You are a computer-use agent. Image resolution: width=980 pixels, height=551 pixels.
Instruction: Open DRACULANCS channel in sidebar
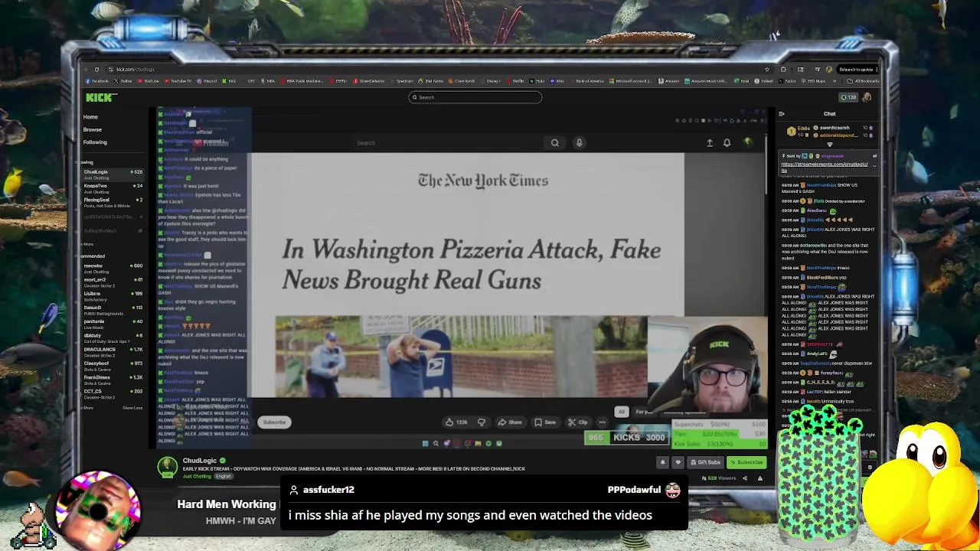click(113, 352)
